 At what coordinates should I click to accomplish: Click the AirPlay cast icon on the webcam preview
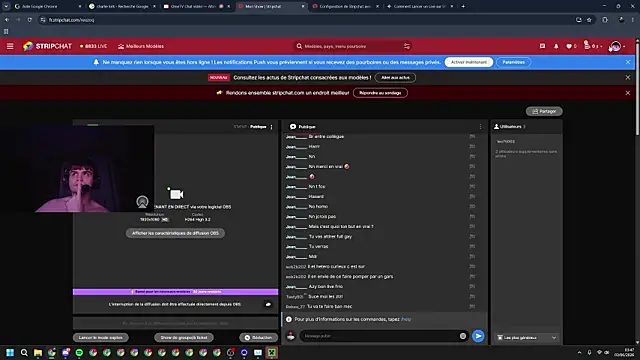[x=142, y=202]
